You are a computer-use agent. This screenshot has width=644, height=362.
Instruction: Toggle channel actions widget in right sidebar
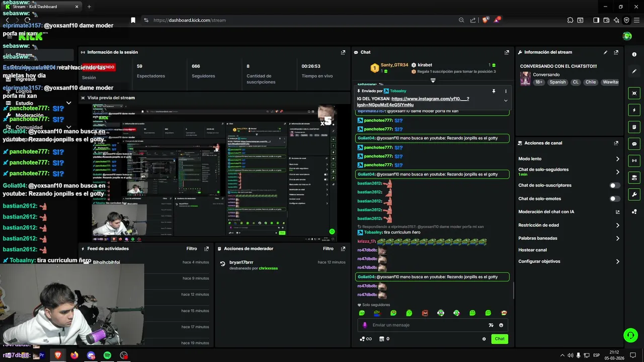[x=634, y=177]
